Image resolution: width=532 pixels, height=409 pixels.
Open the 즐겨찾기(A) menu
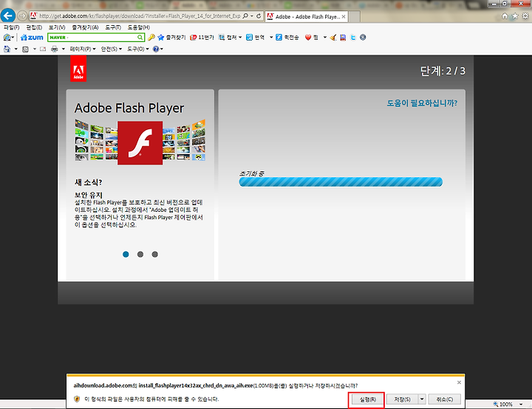click(x=85, y=27)
